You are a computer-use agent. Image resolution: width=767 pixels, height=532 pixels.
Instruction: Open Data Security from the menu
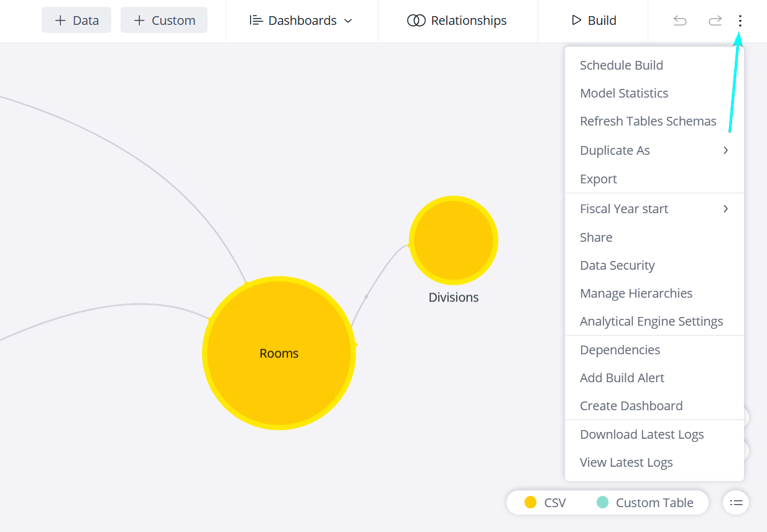(617, 265)
